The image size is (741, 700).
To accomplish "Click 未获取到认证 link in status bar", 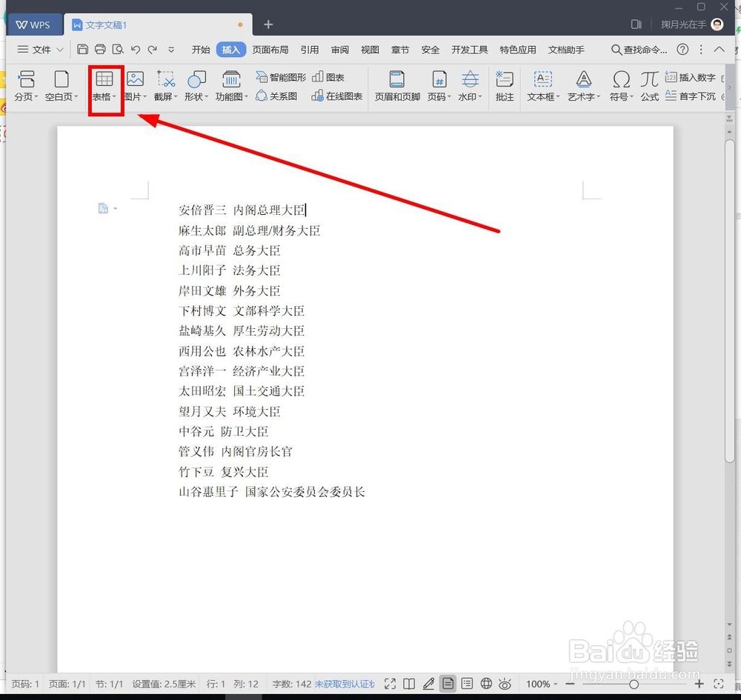I will tap(345, 684).
